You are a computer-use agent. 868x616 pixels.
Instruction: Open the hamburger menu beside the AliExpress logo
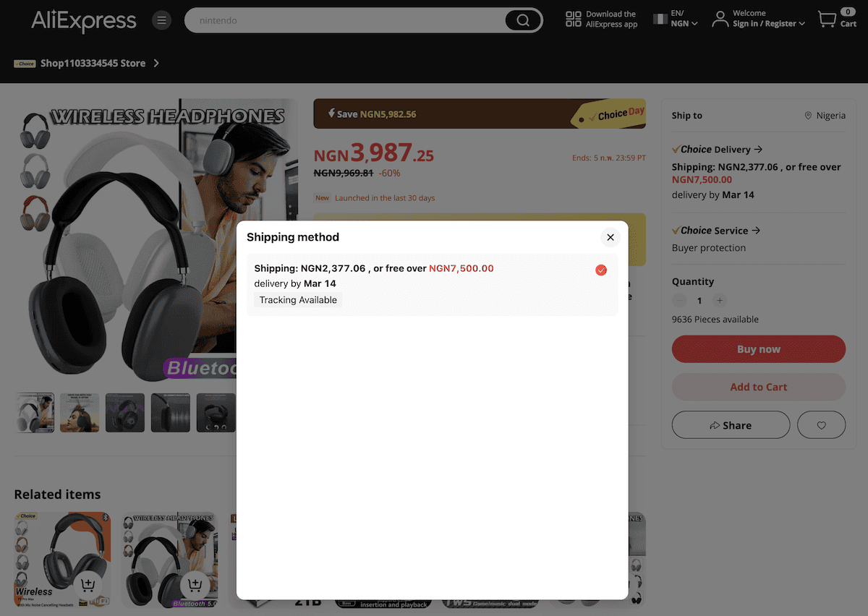click(161, 20)
